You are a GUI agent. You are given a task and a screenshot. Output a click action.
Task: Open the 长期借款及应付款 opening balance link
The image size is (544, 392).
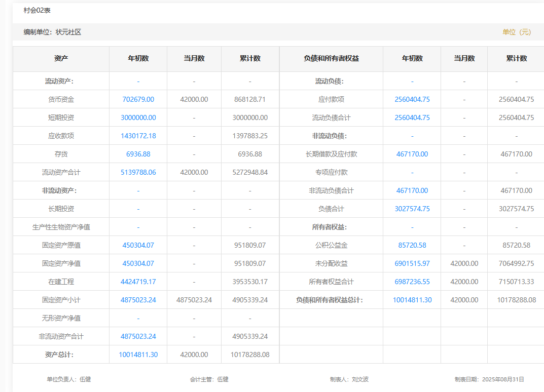click(x=412, y=154)
